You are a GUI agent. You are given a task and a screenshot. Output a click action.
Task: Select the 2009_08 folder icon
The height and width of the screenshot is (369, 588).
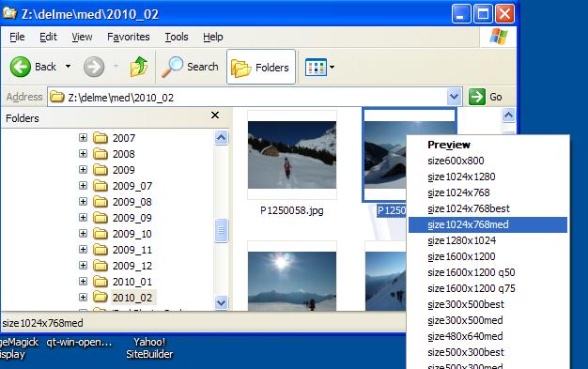point(101,202)
